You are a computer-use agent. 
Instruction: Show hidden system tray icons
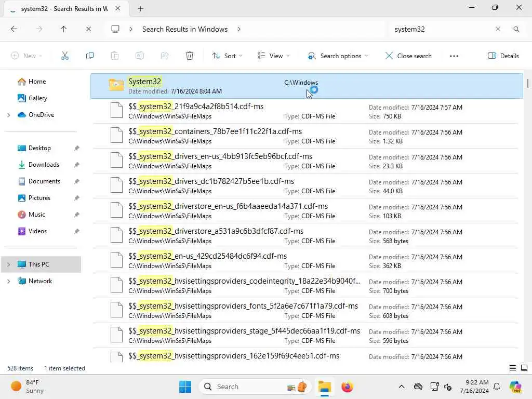point(402,387)
